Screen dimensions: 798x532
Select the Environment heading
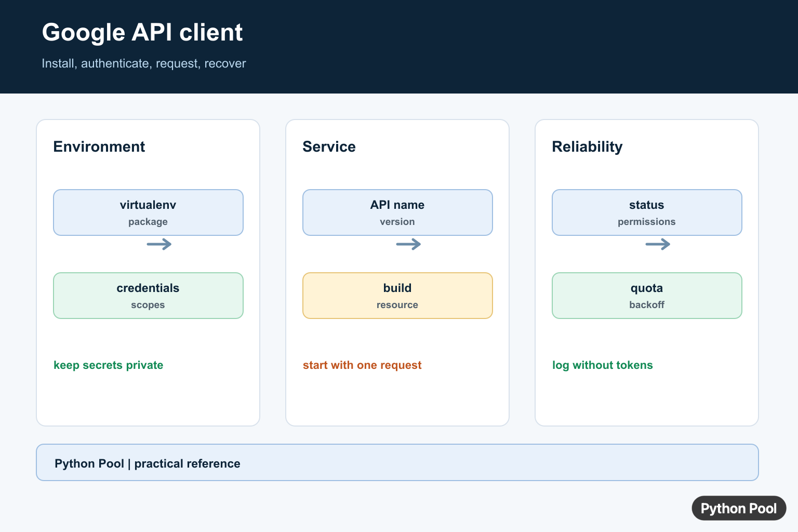click(99, 147)
